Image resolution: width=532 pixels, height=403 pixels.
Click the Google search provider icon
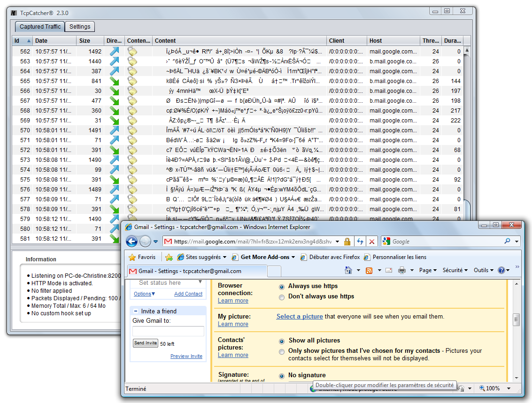tap(386, 241)
